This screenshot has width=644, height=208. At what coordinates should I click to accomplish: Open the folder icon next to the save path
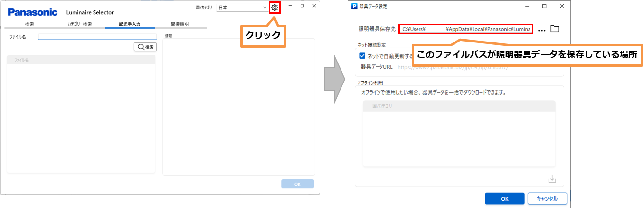click(554, 29)
